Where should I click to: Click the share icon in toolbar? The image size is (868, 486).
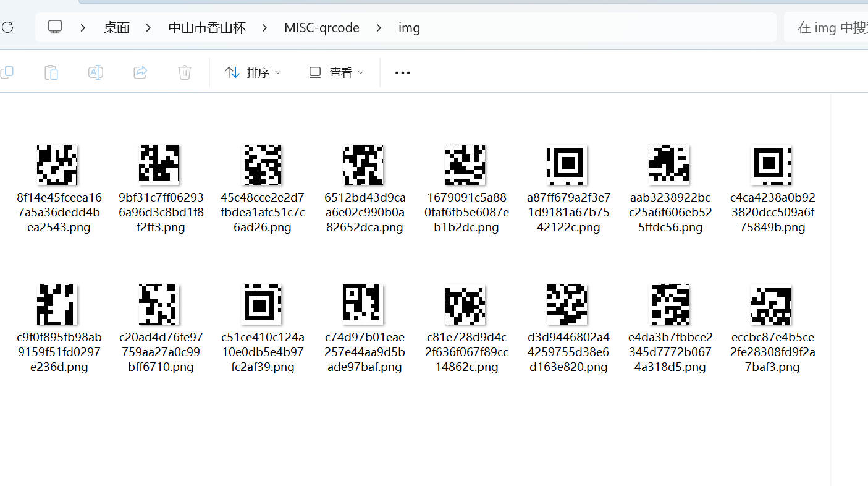(x=140, y=72)
